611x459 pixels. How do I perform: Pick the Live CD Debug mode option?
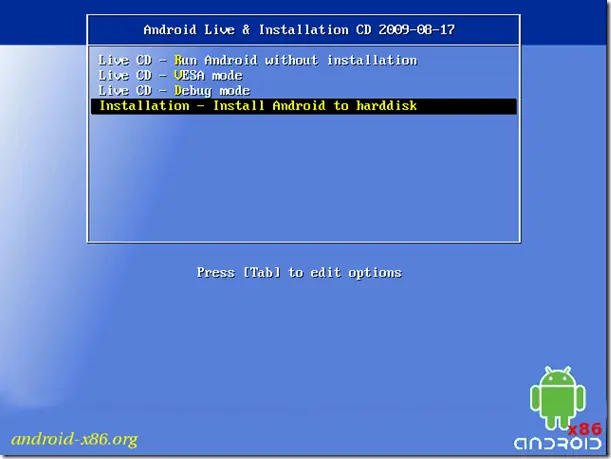point(174,91)
